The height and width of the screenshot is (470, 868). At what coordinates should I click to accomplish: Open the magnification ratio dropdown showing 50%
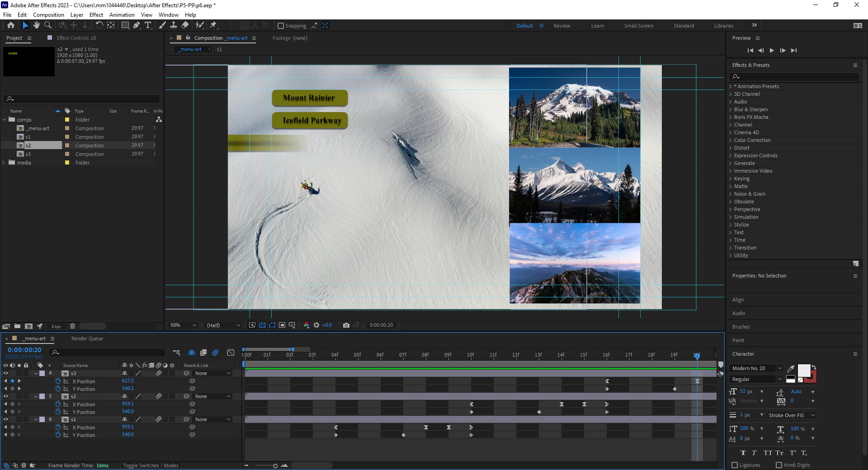[182, 325]
